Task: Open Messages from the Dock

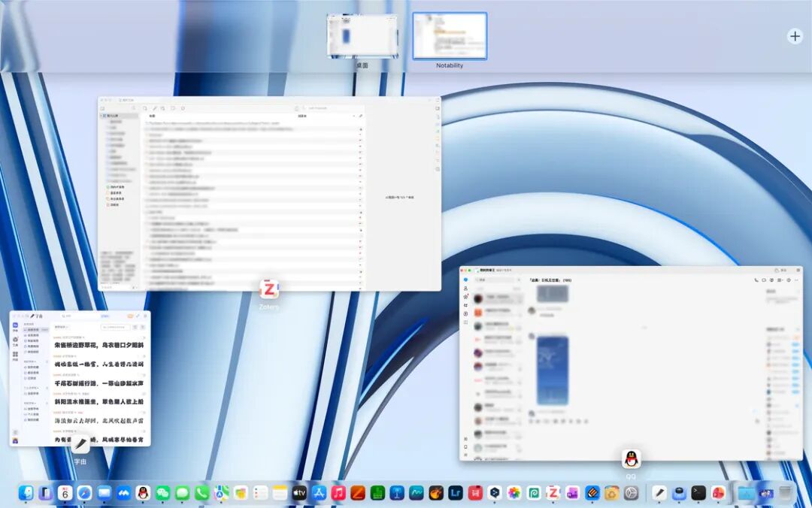Action: point(182,493)
